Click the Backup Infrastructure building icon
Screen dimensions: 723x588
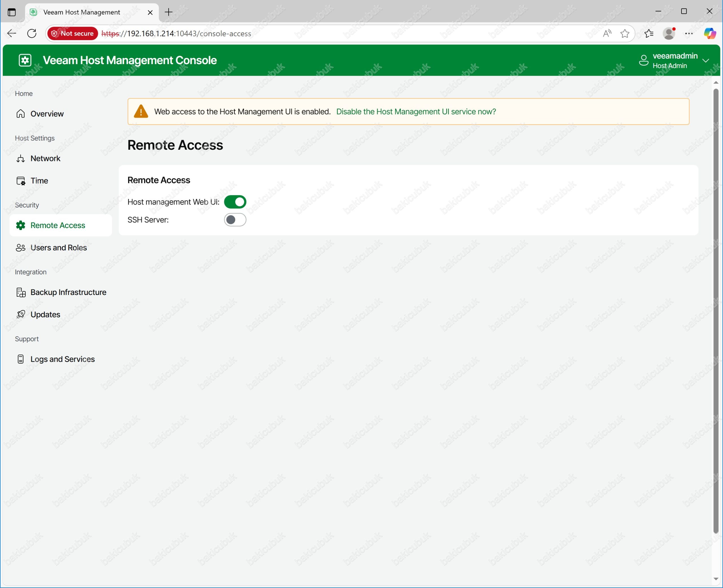coord(21,292)
